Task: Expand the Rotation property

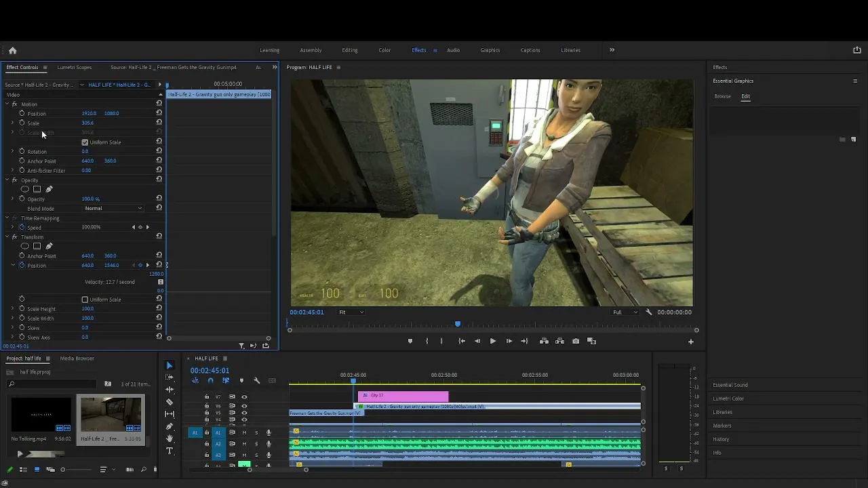Action: pos(12,151)
